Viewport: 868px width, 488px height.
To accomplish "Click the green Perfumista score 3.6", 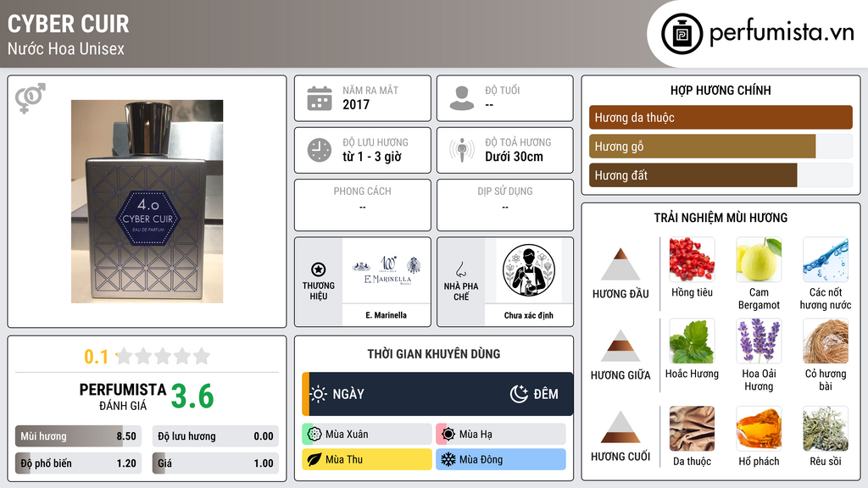I will 192,396.
